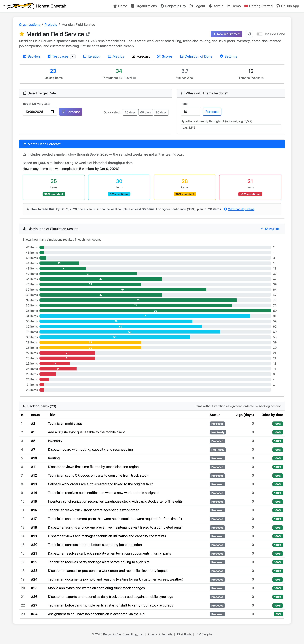The width and height of the screenshot is (304, 644).
Task: Click the 28 items distribution bar
Action: pyautogui.click(x=90, y=348)
